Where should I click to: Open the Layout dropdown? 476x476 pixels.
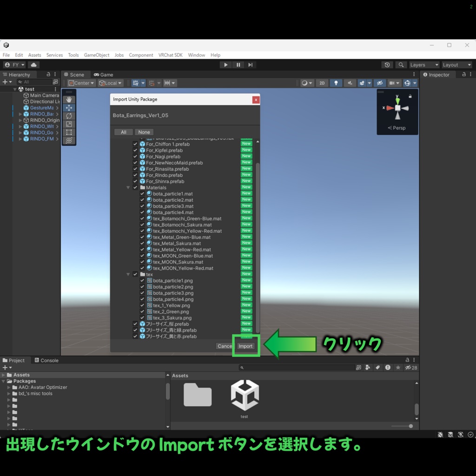(456, 65)
